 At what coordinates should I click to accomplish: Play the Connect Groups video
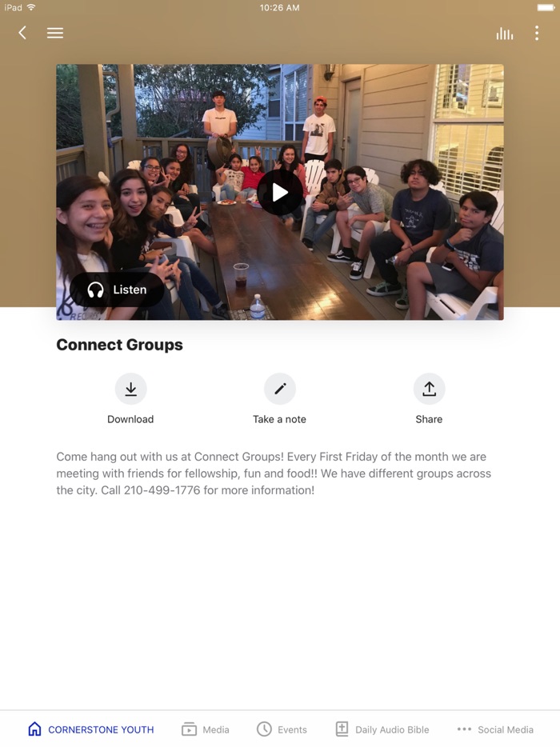[280, 193]
